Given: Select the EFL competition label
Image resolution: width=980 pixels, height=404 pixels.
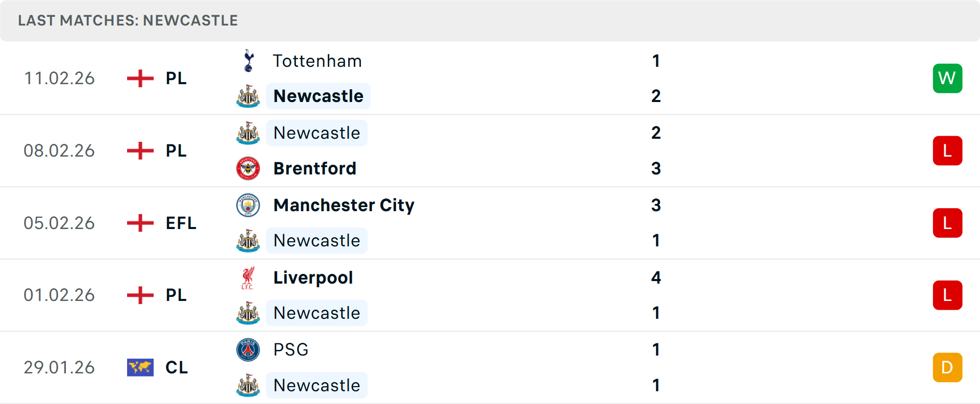Looking at the screenshot, I should pyautogui.click(x=180, y=223).
